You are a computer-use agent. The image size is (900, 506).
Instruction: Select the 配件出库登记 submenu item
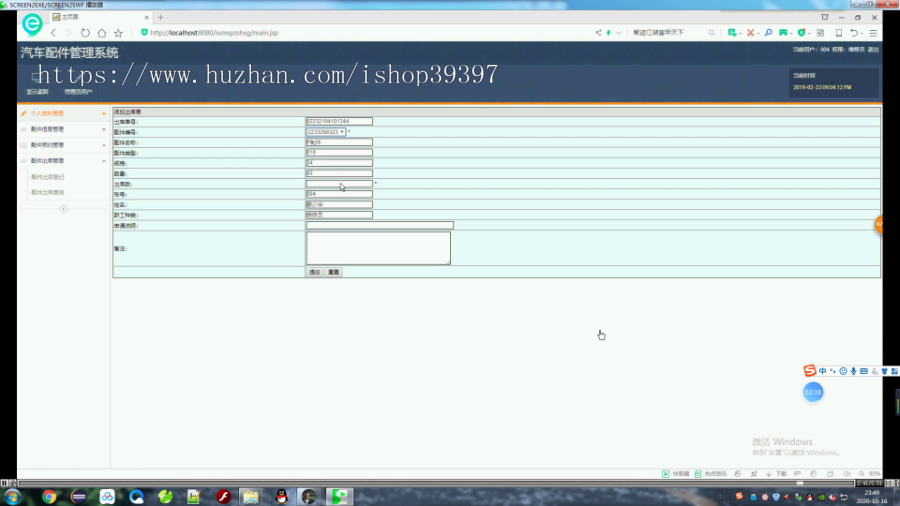coord(48,177)
